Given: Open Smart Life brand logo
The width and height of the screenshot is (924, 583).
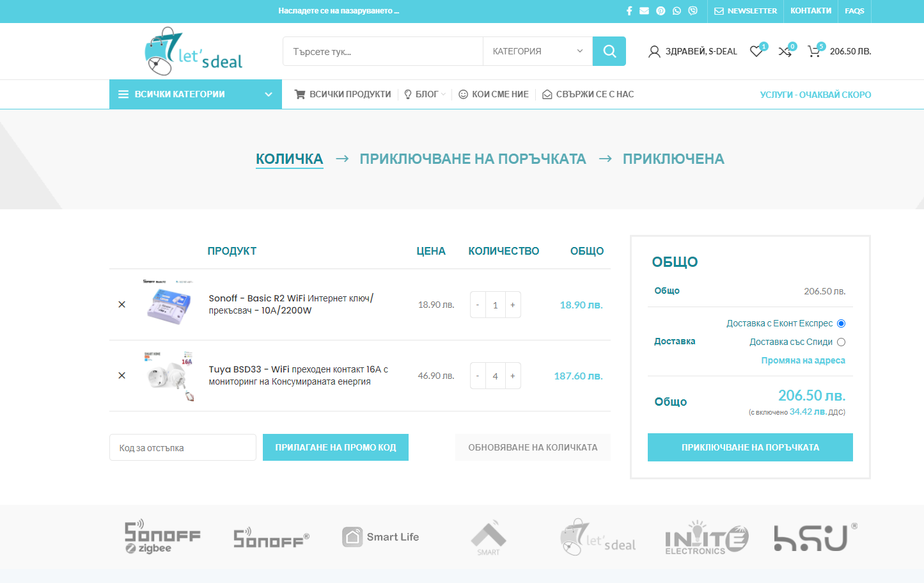Looking at the screenshot, I should [x=380, y=537].
